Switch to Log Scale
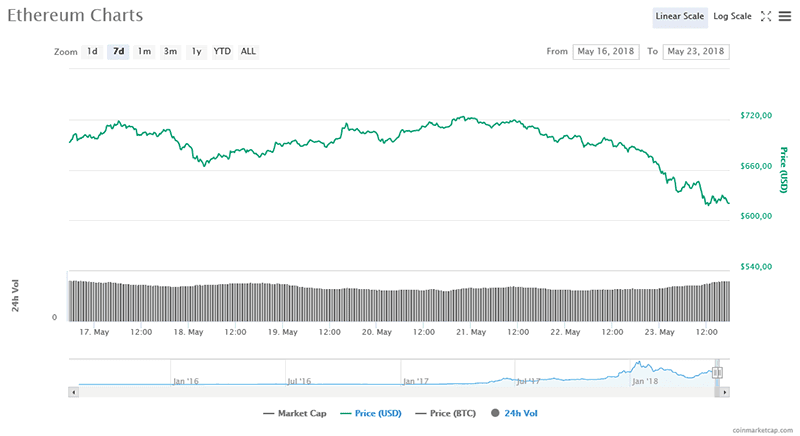 tap(732, 16)
